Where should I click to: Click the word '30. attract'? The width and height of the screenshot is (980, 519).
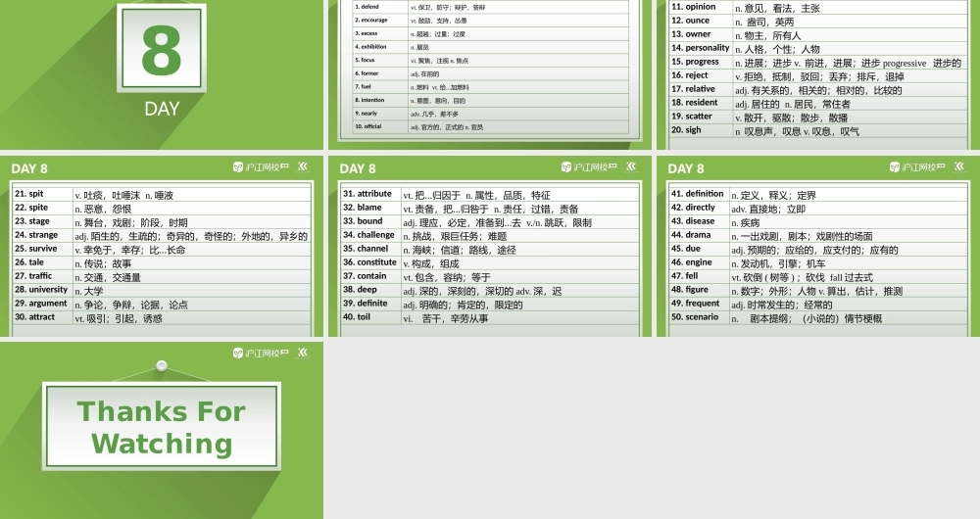(34, 317)
